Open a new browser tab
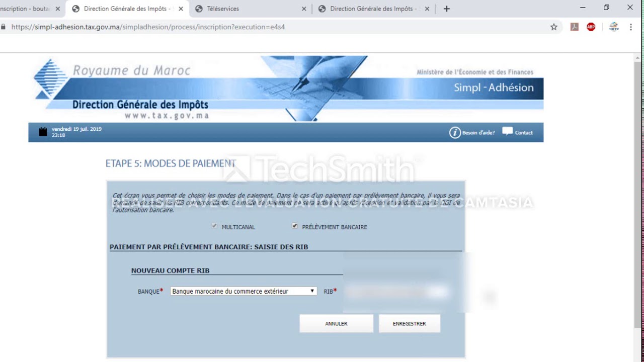 pos(446,9)
